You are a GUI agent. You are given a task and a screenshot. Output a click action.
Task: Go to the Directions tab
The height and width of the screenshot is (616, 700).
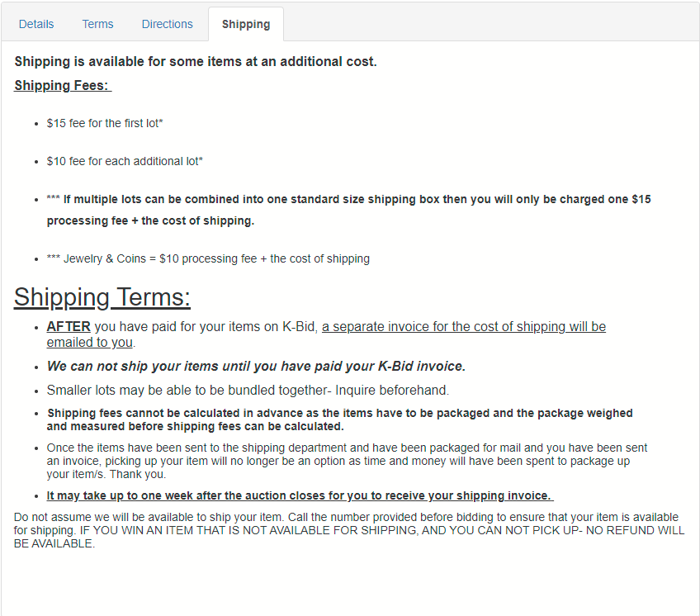pyautogui.click(x=167, y=24)
